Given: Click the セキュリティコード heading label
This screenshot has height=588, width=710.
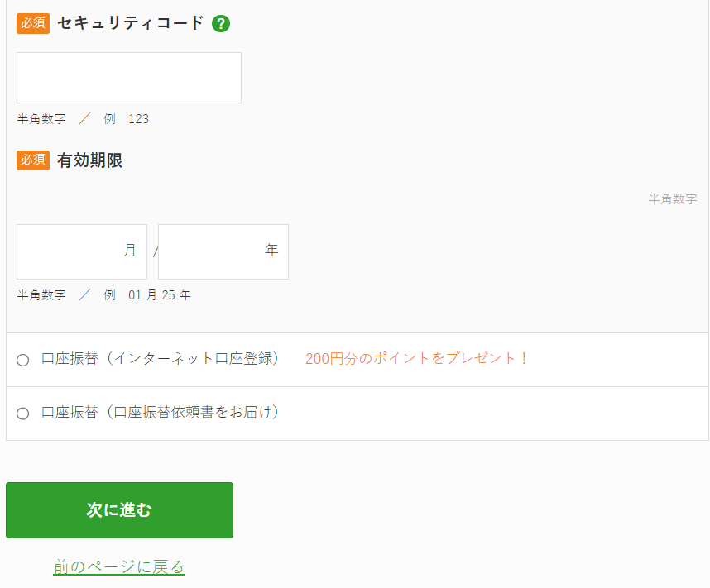Looking at the screenshot, I should [x=131, y=23].
